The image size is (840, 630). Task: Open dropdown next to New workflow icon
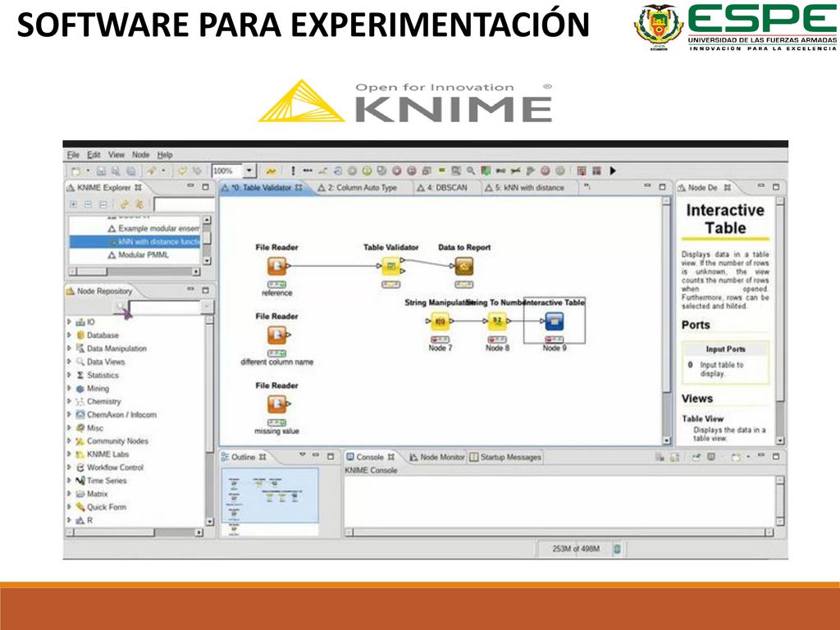pyautogui.click(x=88, y=171)
